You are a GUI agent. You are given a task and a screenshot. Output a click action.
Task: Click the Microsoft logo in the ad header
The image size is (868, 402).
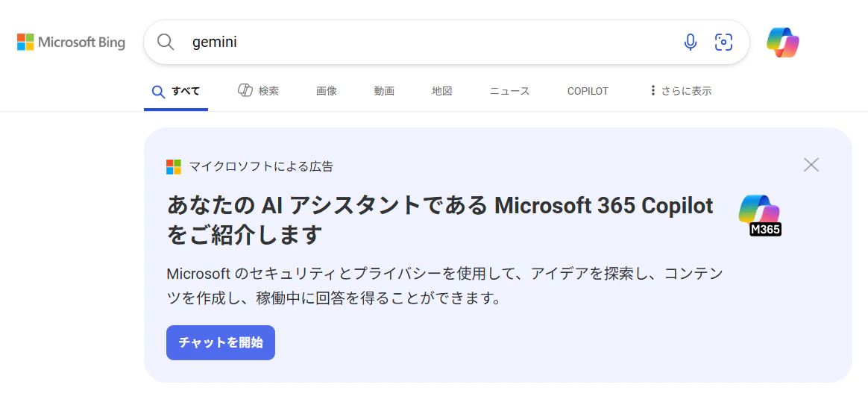point(174,166)
